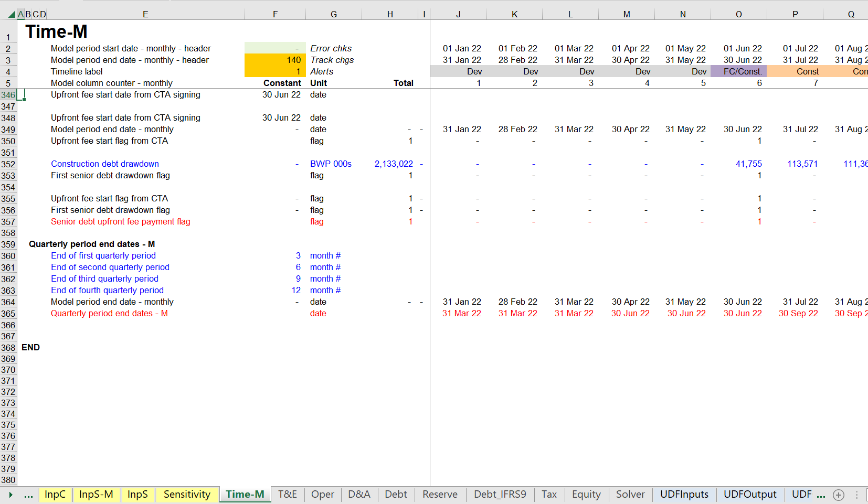Open the Oper sheet tab
This screenshot has height=504, width=868.
(322, 494)
